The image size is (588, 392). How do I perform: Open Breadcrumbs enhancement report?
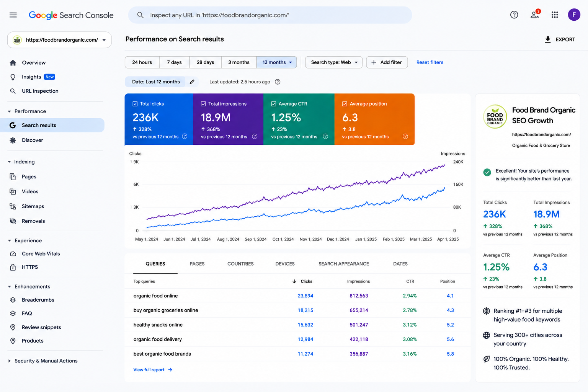[38, 300]
